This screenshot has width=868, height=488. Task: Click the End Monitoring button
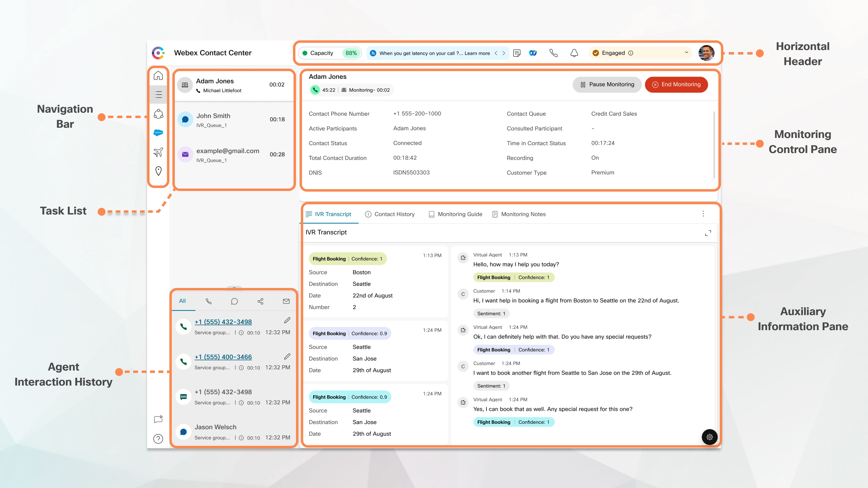[x=676, y=85]
